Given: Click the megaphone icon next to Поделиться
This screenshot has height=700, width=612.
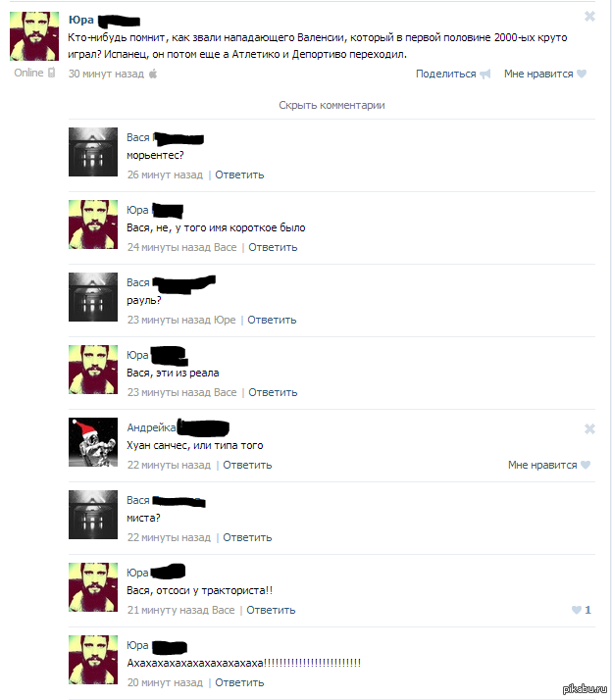Looking at the screenshot, I should 485,75.
